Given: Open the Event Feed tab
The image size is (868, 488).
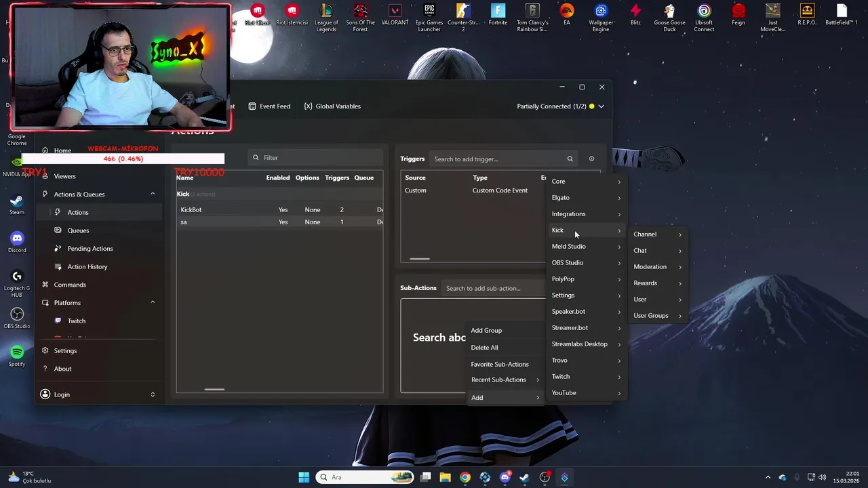Looking at the screenshot, I should pos(269,106).
